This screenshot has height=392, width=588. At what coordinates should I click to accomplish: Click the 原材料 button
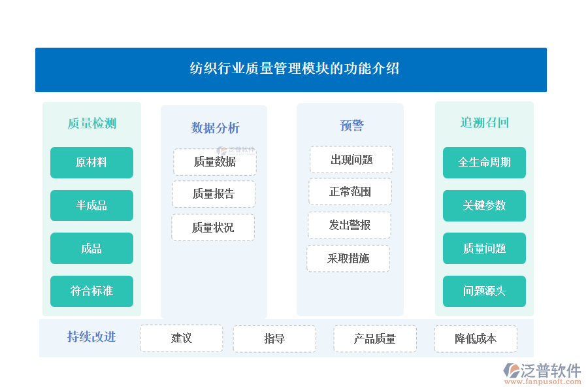(x=91, y=163)
